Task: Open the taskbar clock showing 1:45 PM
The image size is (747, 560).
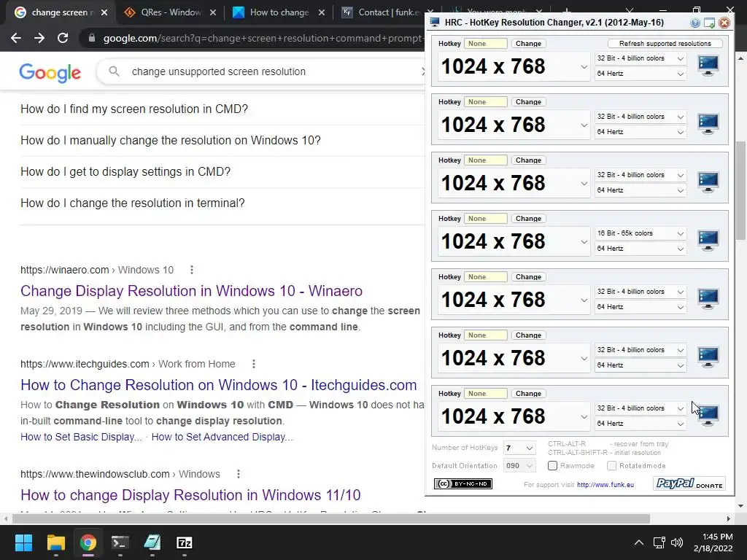Action: 713,542
